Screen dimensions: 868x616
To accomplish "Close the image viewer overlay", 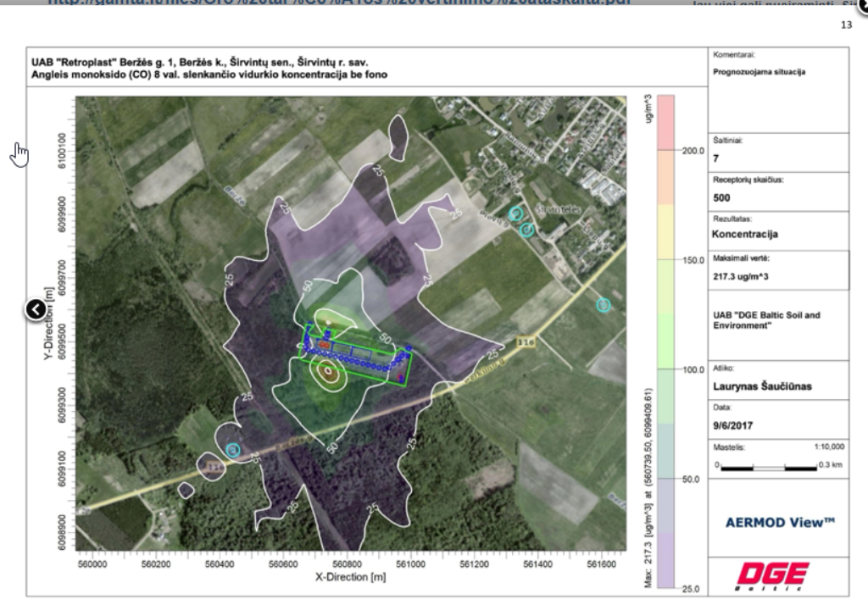I will [862, 4].
